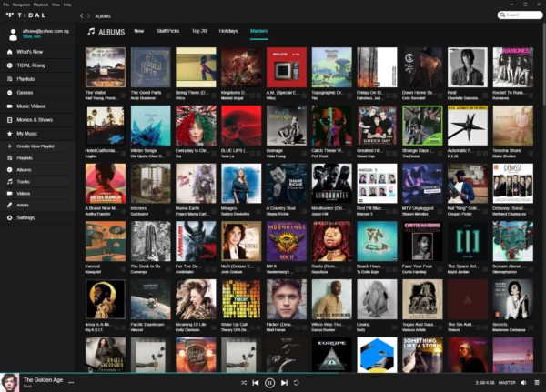Screen dimensions: 546x392
Task: Open the Ramones Rocket To Russia cover
Action: (513, 67)
